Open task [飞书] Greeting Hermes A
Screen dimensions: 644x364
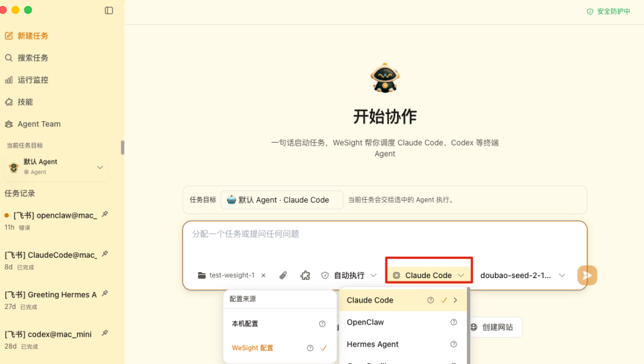pyautogui.click(x=51, y=295)
